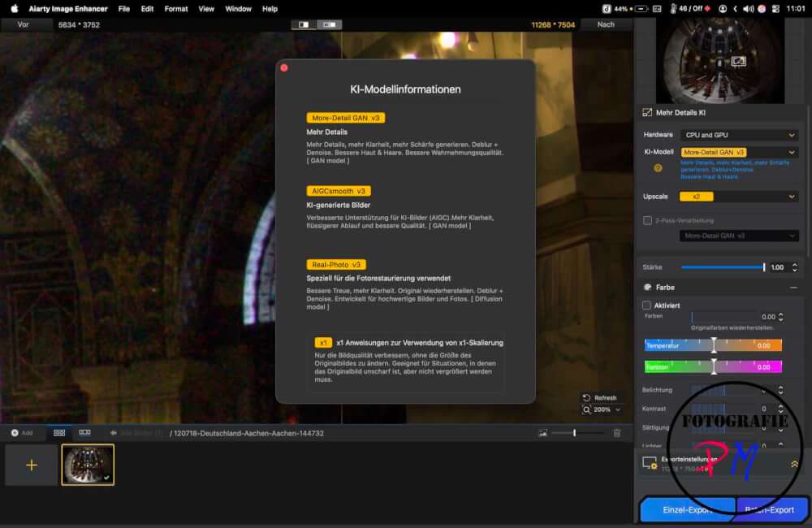Open the Window menu
812x528 pixels.
pyautogui.click(x=237, y=9)
